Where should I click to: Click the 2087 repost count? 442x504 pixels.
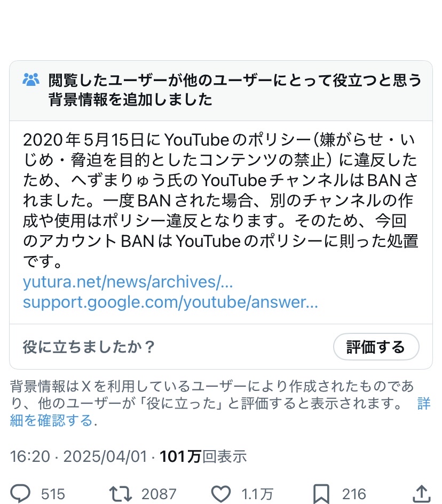159,494
